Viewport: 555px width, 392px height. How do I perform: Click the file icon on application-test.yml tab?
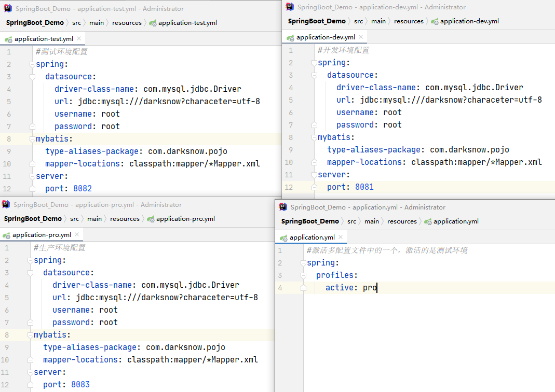coord(8,39)
